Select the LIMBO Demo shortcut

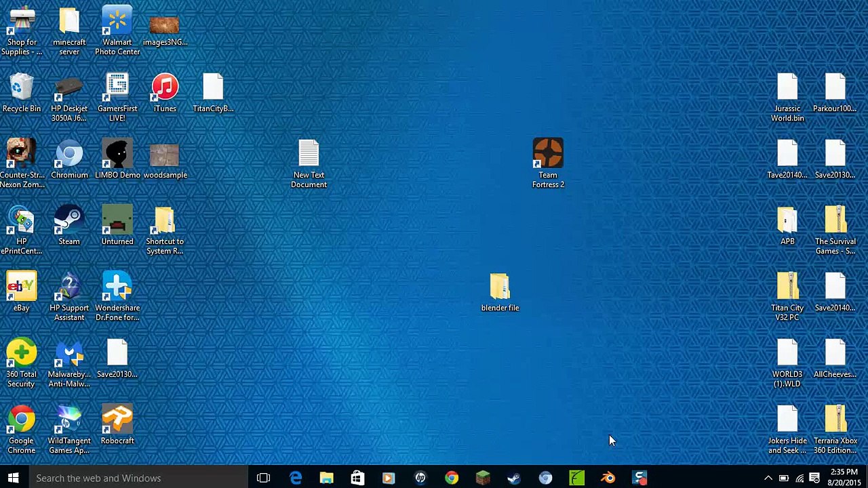[117, 160]
